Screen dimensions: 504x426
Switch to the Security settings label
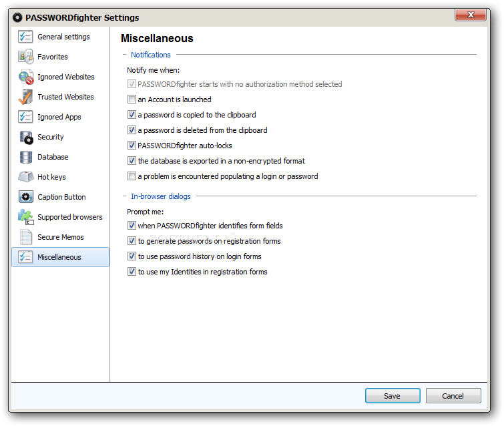(x=51, y=137)
